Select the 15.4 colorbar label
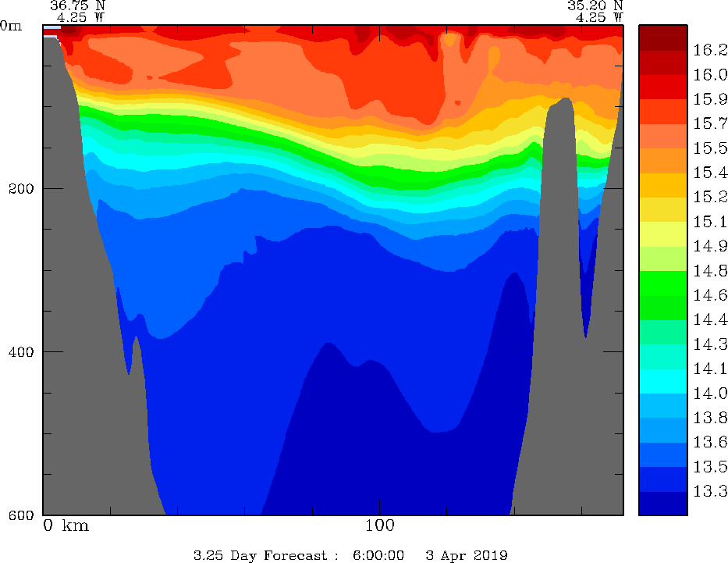This screenshot has height=563, width=728. [x=710, y=173]
